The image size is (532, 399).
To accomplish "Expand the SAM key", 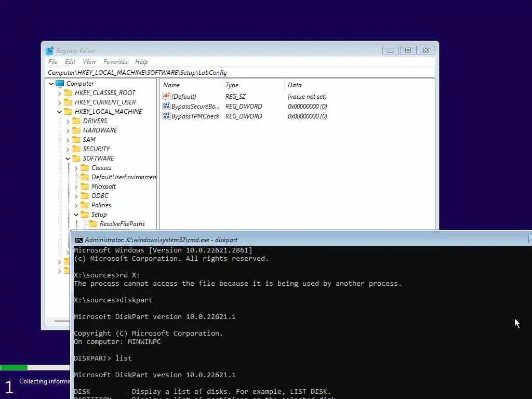I will coord(68,140).
